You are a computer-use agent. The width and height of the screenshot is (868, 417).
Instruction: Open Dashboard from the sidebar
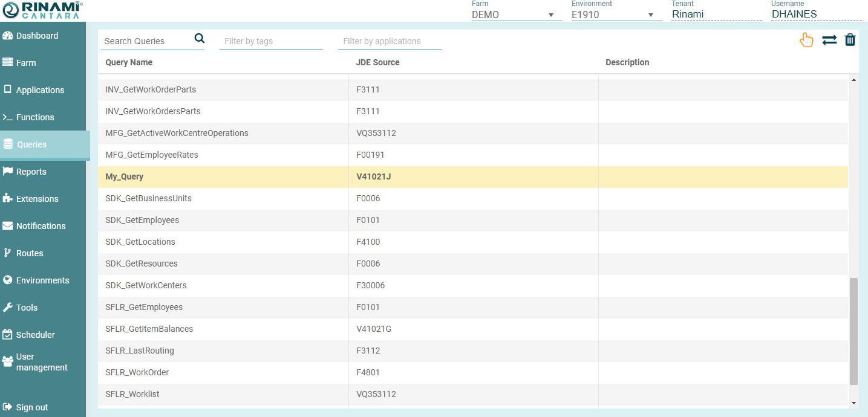pos(37,36)
